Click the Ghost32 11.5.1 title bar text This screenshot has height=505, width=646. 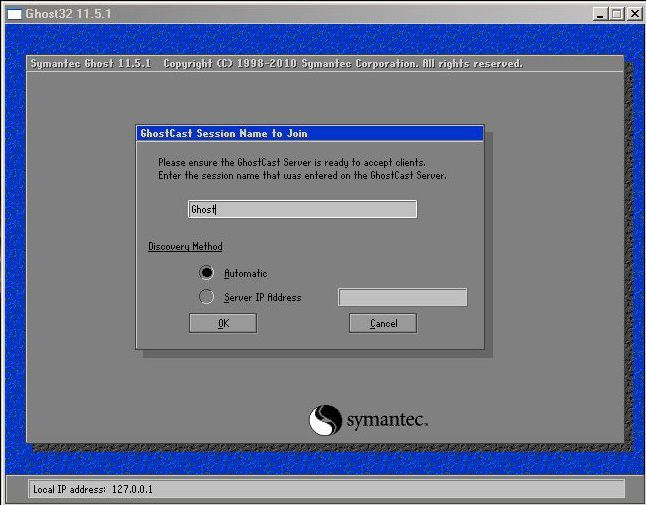click(x=68, y=14)
